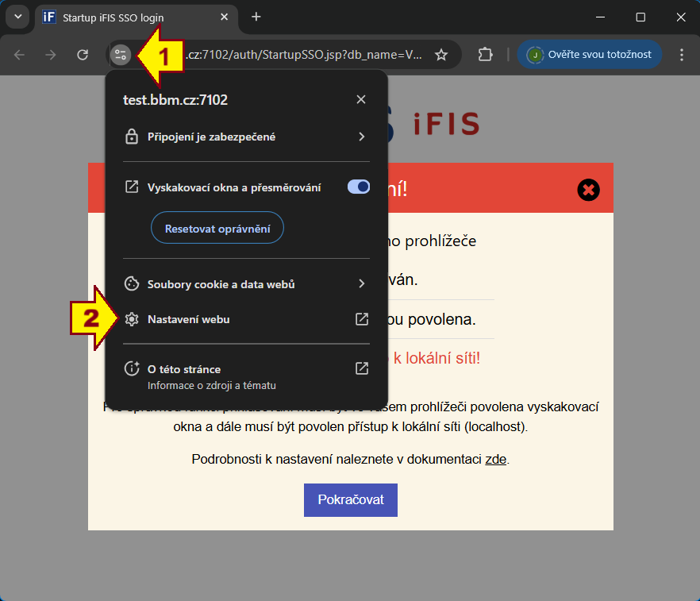Close the Startup iFIS SSO login tab

pyautogui.click(x=224, y=17)
